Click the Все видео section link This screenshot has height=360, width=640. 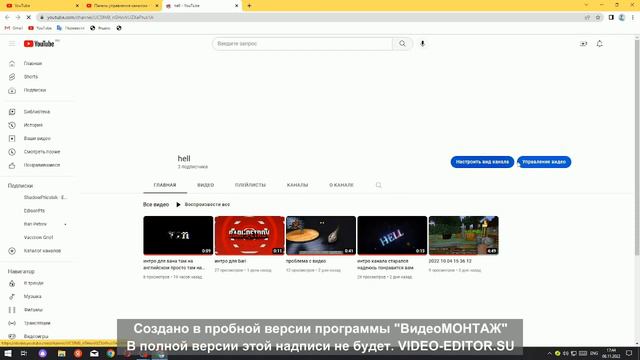(156, 204)
